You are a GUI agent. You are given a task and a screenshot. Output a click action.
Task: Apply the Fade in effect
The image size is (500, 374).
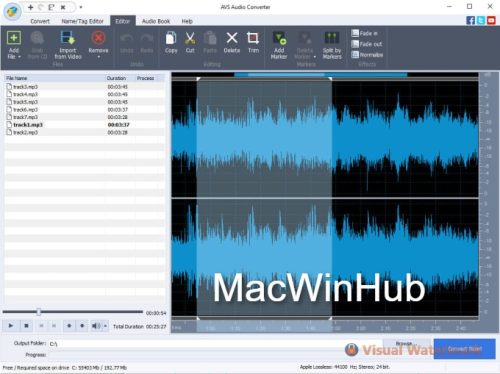364,33
